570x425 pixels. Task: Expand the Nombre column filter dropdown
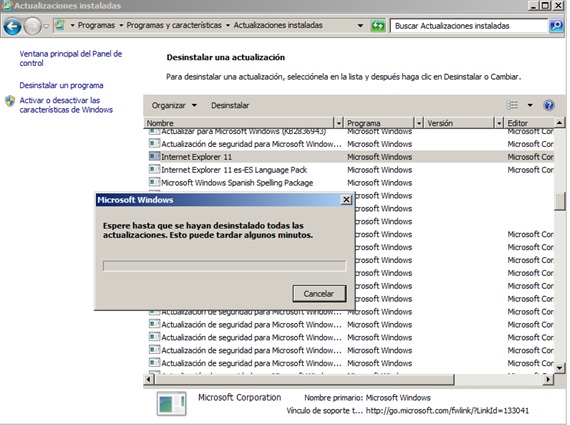(x=339, y=123)
